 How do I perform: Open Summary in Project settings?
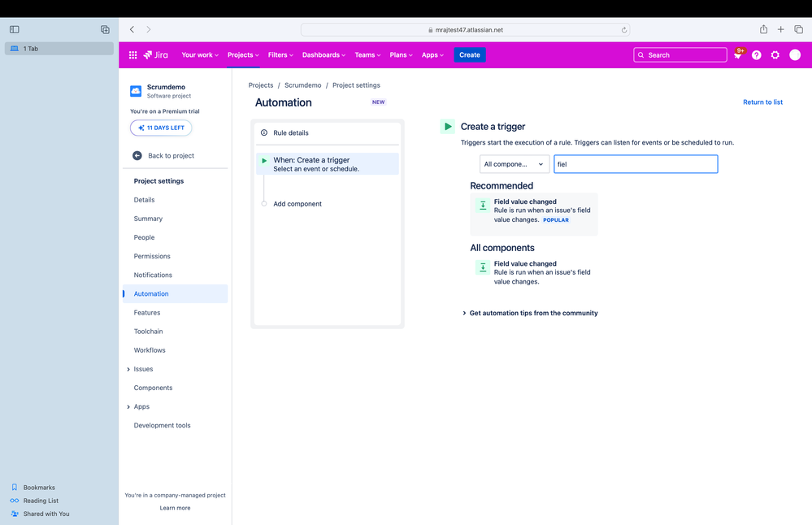(175, 219)
